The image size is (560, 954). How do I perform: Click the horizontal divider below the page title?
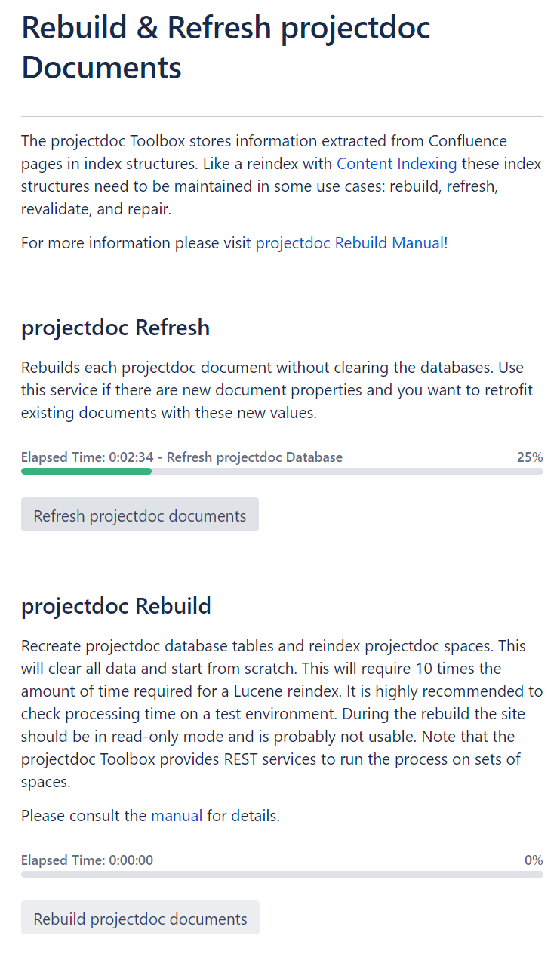pyautogui.click(x=282, y=117)
